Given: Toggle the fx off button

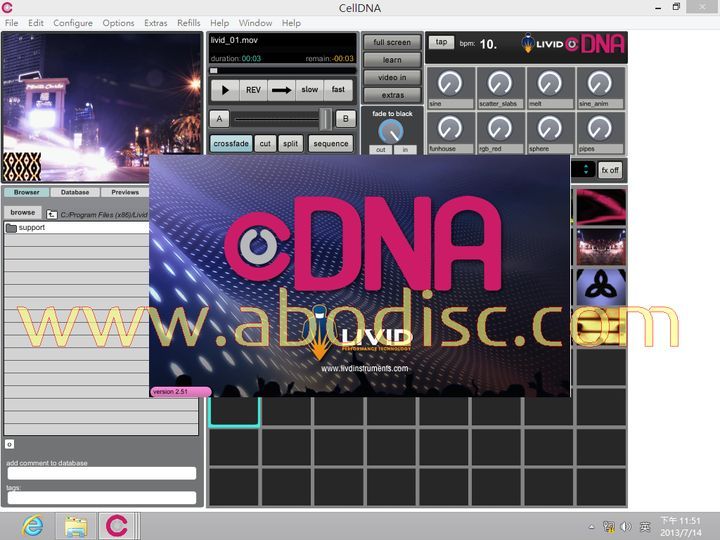Looking at the screenshot, I should tap(610, 170).
